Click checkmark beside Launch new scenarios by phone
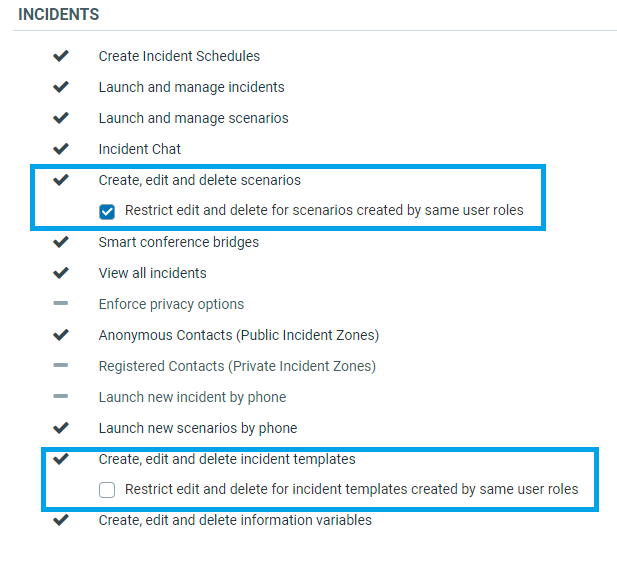 tap(61, 427)
